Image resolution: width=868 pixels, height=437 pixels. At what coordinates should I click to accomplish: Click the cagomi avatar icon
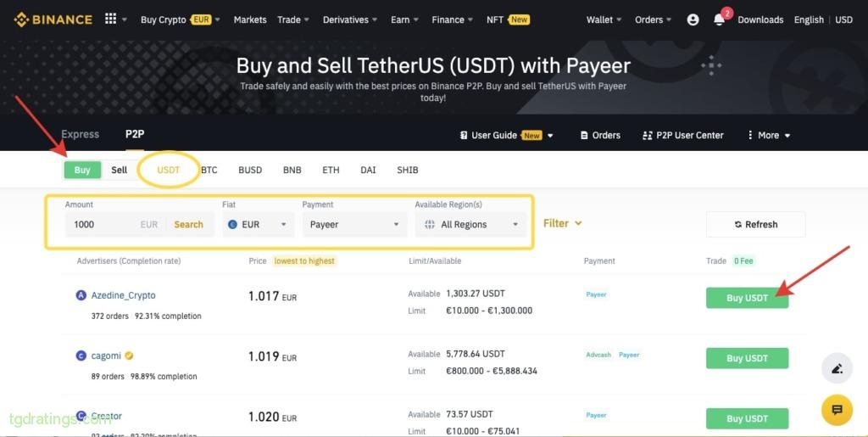(81, 356)
